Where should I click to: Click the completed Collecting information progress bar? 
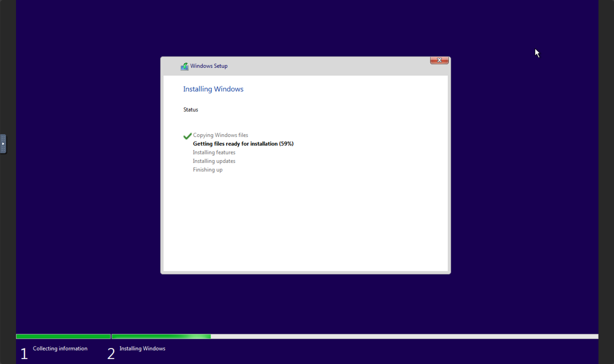pos(63,336)
